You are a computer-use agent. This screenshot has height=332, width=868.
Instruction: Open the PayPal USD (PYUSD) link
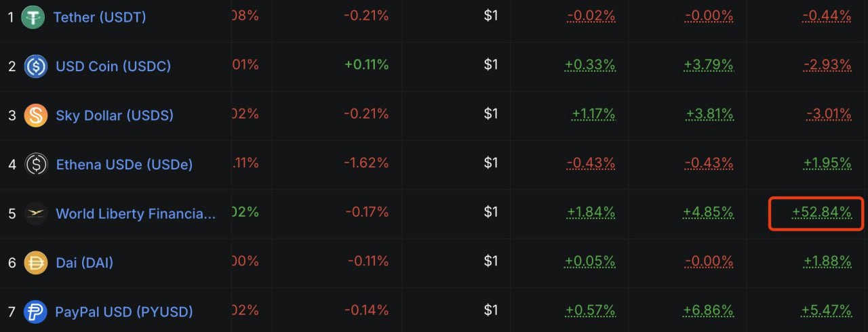tap(123, 312)
